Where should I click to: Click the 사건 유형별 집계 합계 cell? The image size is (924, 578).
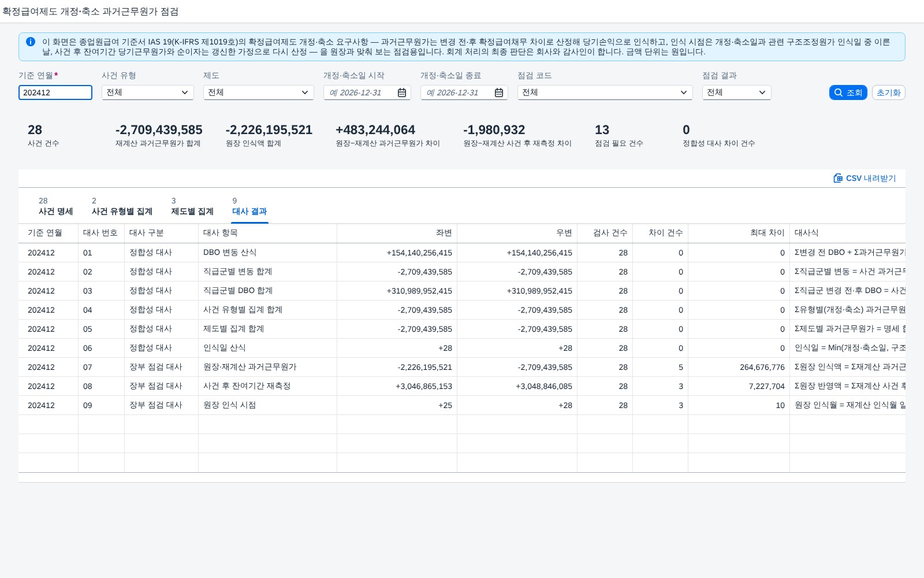pyautogui.click(x=267, y=310)
